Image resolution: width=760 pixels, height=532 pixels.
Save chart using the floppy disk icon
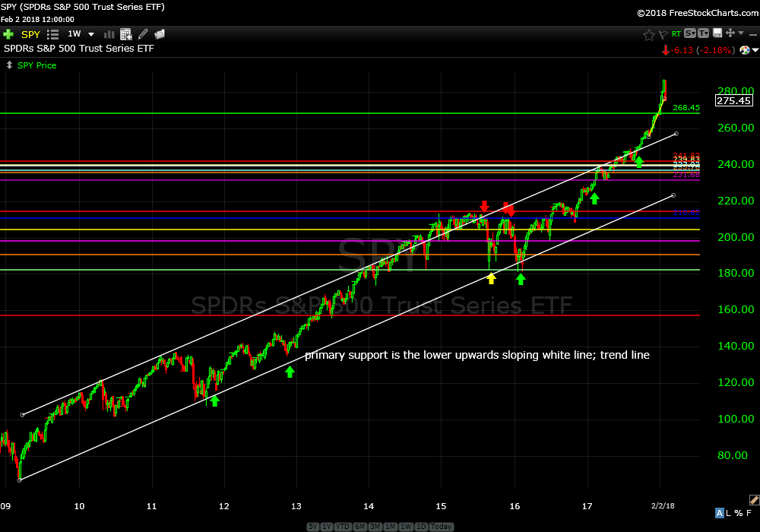(x=716, y=33)
